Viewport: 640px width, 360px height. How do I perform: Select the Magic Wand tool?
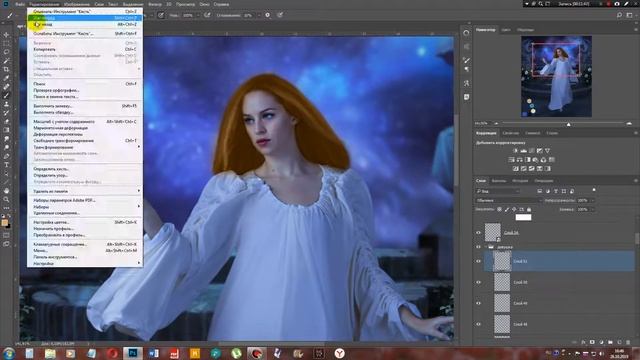pyautogui.click(x=7, y=60)
